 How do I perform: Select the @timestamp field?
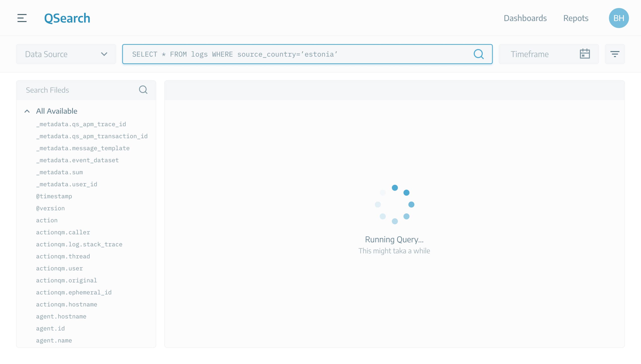(54, 196)
